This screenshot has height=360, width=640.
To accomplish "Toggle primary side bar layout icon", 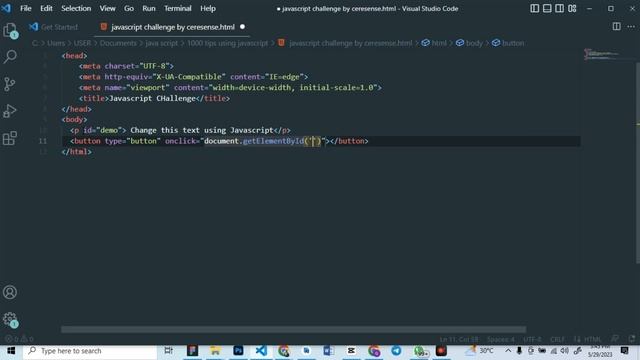I will pyautogui.click(x=534, y=8).
